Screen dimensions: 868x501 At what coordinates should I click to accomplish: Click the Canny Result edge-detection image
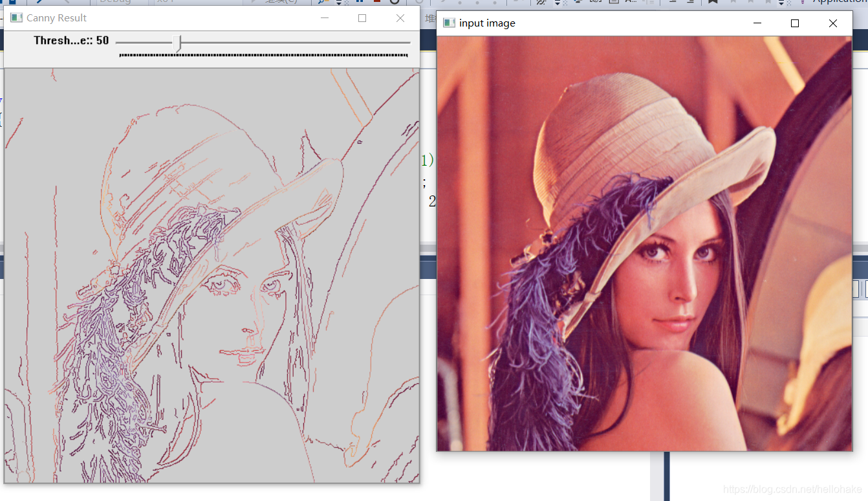pyautogui.click(x=212, y=275)
